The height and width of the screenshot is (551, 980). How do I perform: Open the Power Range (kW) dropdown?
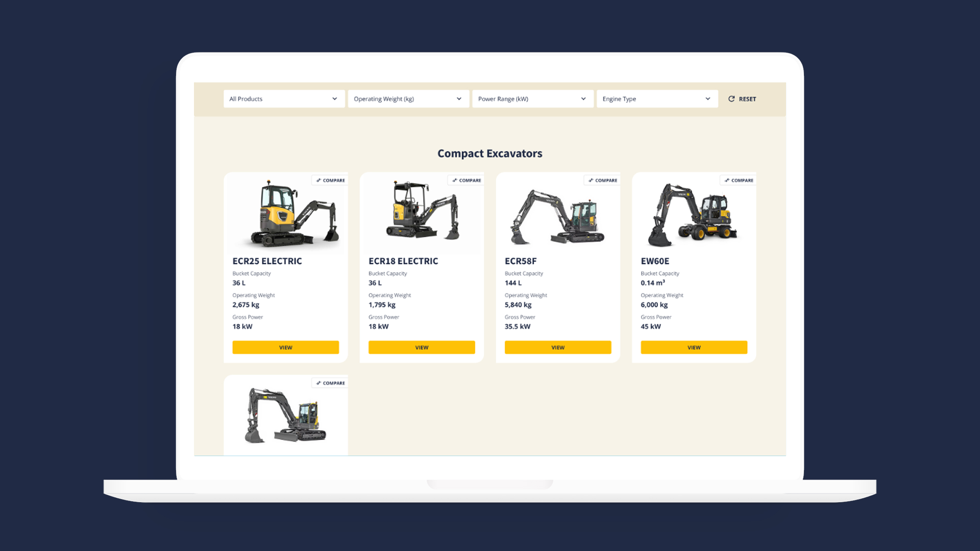point(533,99)
